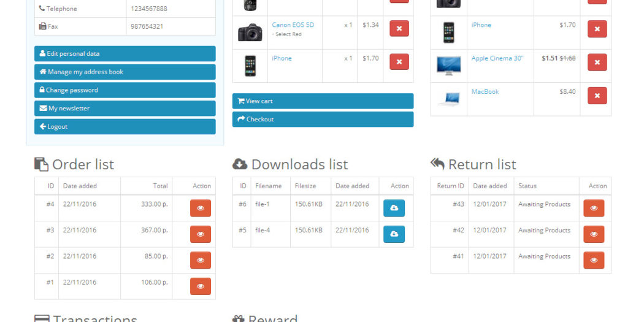Remove Canon EOS 5D from cart
Screen dimensions: 644x322
pos(399,29)
